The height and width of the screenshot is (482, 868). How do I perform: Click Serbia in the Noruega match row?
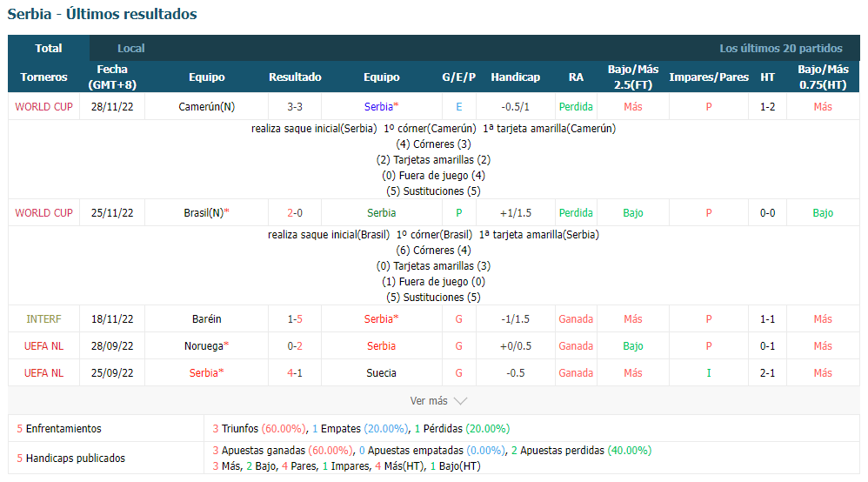(x=382, y=345)
